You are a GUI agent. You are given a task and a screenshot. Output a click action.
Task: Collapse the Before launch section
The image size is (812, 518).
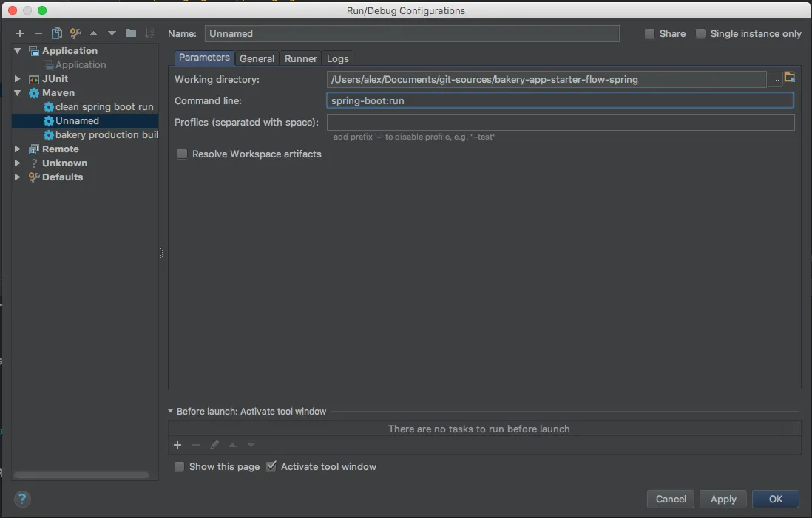coord(171,412)
